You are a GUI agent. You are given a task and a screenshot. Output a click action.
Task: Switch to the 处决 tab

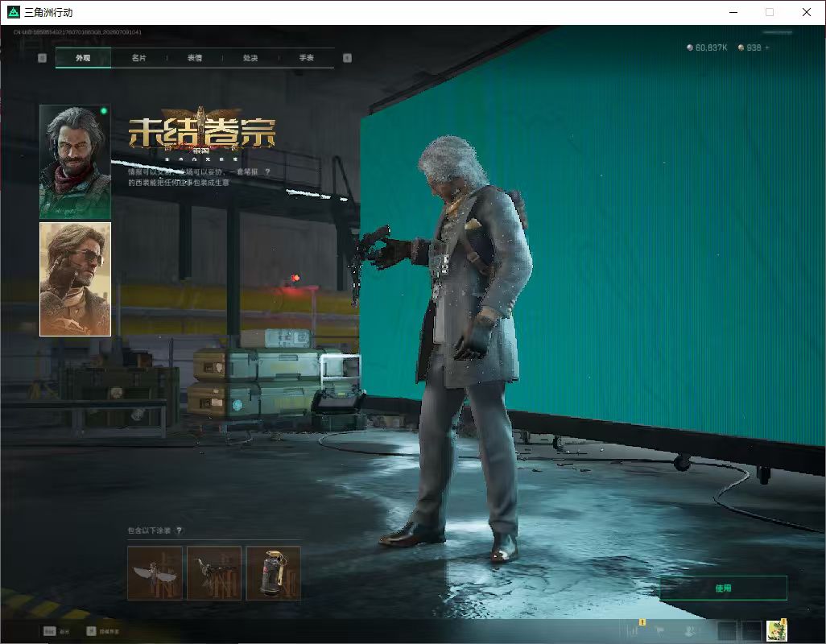click(250, 58)
